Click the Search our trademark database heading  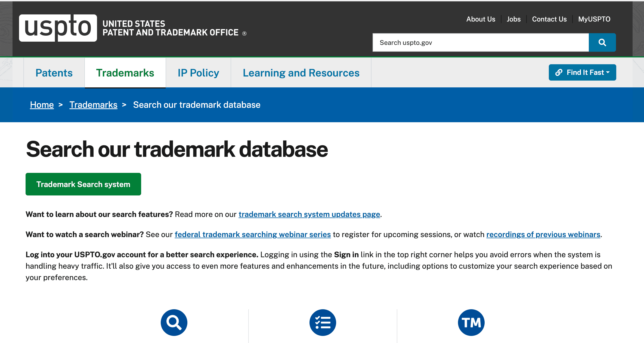[x=177, y=149]
